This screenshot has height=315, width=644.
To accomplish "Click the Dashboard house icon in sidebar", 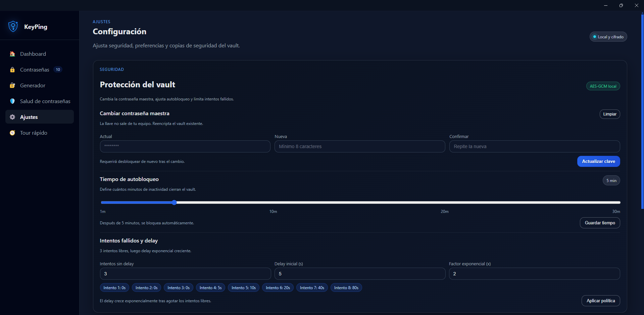I will coord(12,54).
